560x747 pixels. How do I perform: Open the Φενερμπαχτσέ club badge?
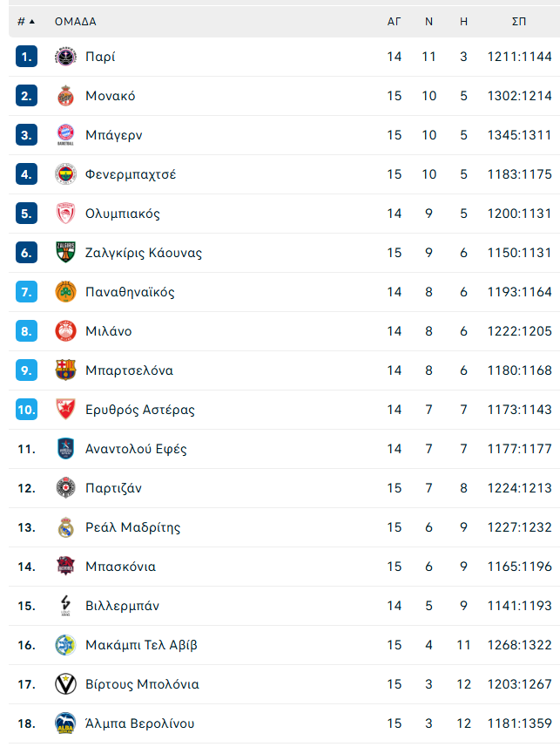coord(65,173)
